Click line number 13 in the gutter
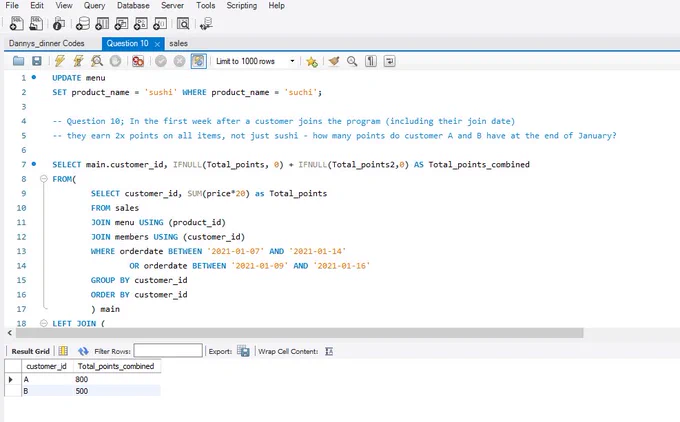This screenshot has height=422, width=680. pos(21,251)
